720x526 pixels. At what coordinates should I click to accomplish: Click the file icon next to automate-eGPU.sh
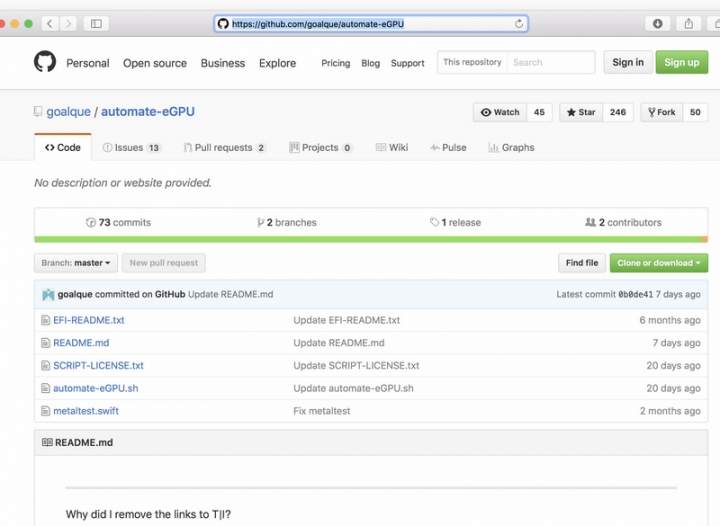pos(45,388)
